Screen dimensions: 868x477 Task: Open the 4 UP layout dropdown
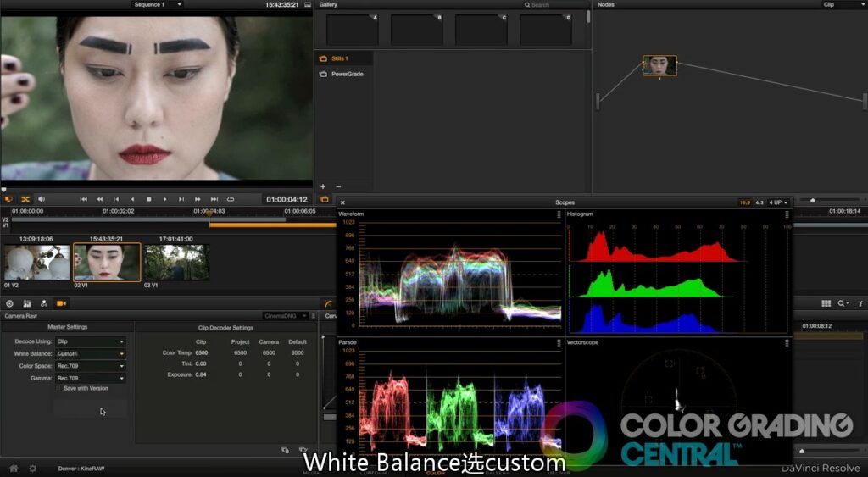(x=778, y=202)
